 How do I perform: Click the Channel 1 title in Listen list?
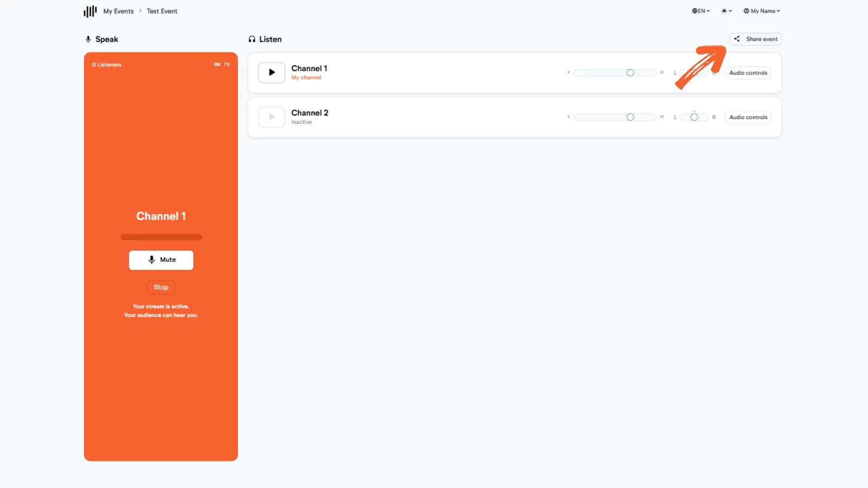pos(309,68)
